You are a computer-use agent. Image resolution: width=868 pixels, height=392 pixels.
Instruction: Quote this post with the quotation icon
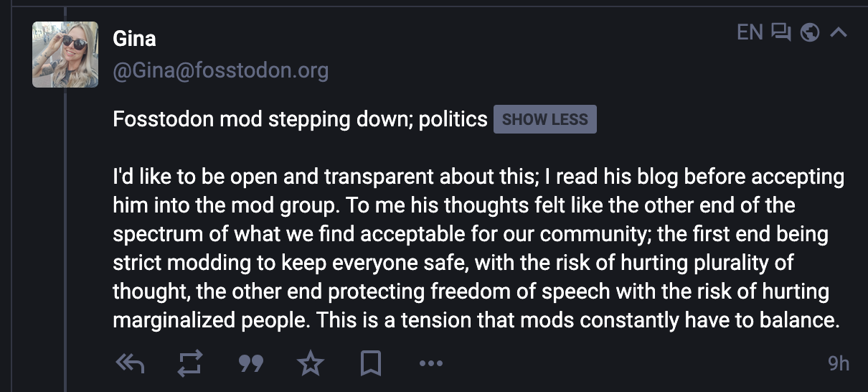(250, 365)
